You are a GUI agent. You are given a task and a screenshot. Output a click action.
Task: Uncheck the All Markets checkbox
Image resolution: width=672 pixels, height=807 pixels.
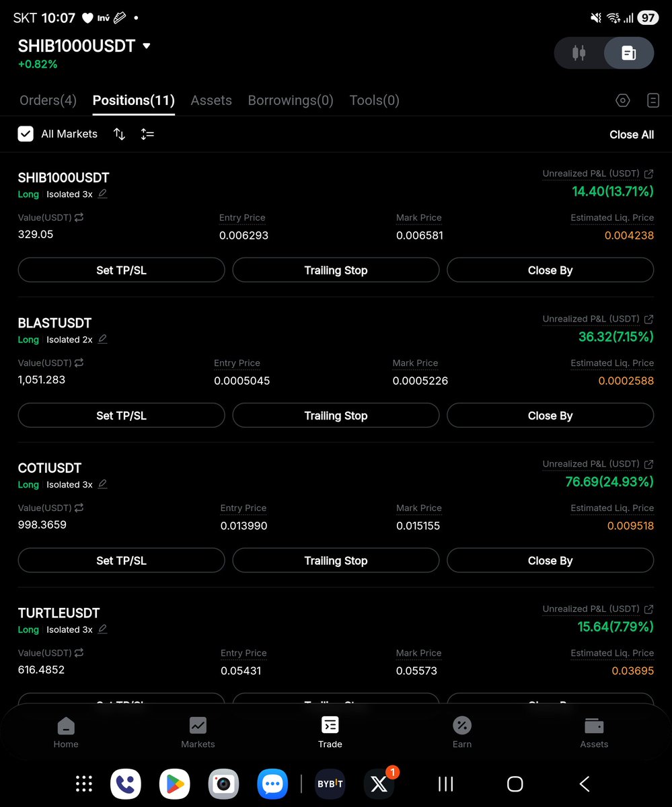[26, 134]
